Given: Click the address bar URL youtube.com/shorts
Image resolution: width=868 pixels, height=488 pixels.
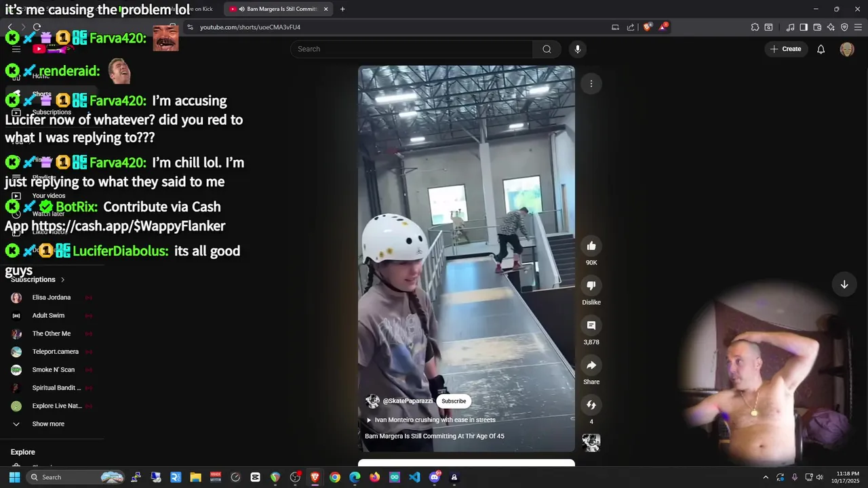Looking at the screenshot, I should 250,27.
